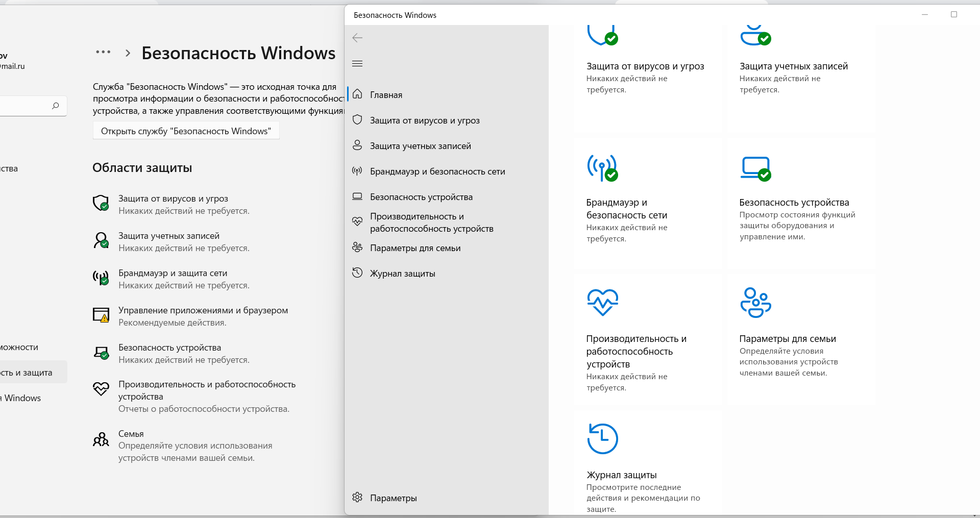Open the large firewall antenna tile icon
Screen dimensions: 980x518
(x=602, y=168)
